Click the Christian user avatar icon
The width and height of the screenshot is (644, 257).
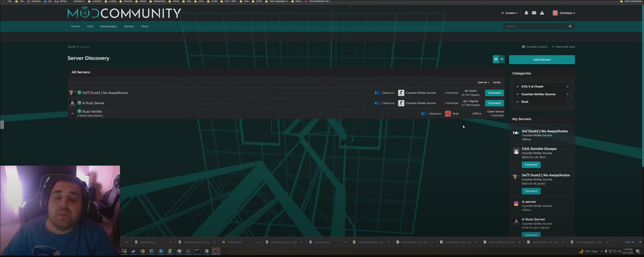pyautogui.click(x=555, y=13)
